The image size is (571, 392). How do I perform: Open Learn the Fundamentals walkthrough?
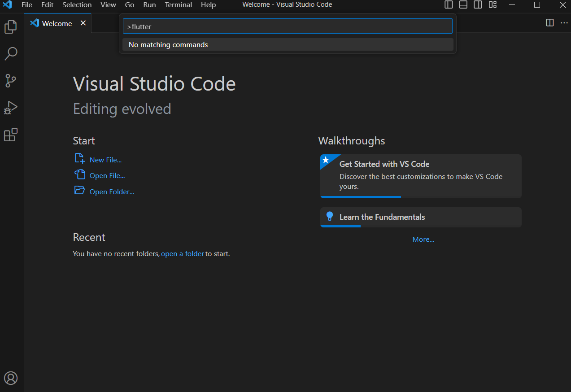point(421,217)
